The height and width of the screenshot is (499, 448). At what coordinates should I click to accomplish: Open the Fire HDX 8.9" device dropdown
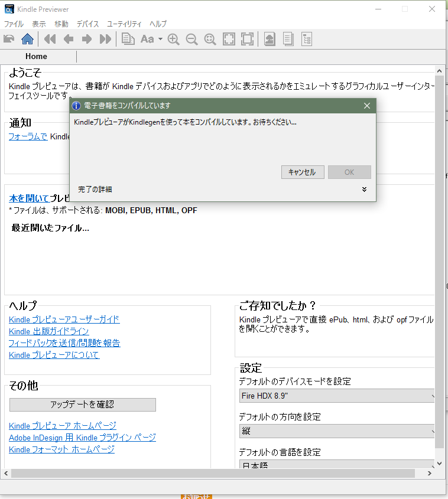point(337,396)
